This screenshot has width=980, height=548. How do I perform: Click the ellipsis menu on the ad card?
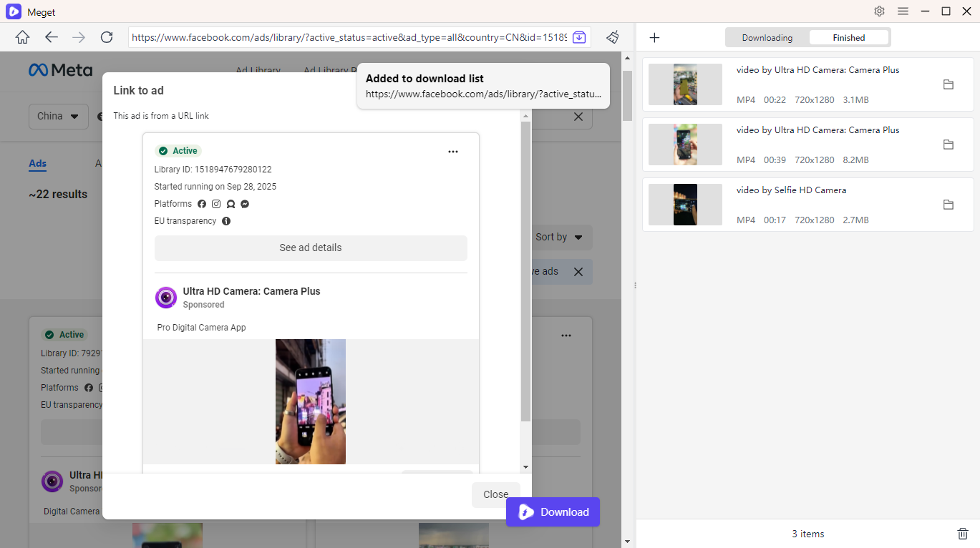tap(453, 151)
